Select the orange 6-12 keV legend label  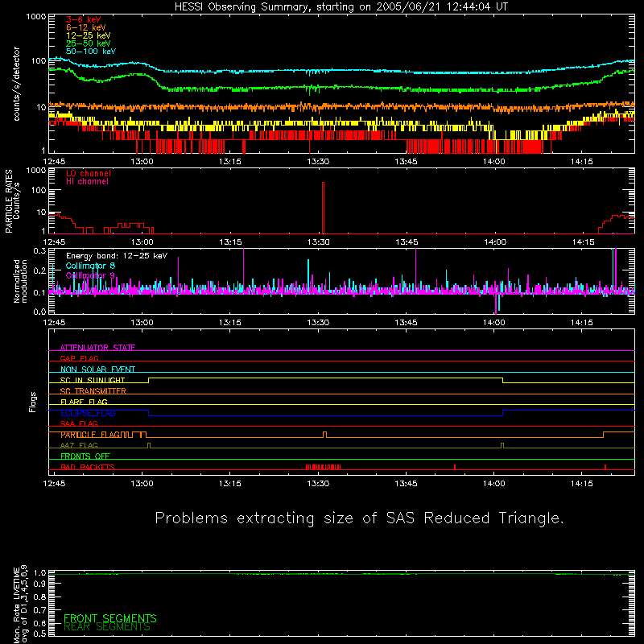pyautogui.click(x=86, y=27)
